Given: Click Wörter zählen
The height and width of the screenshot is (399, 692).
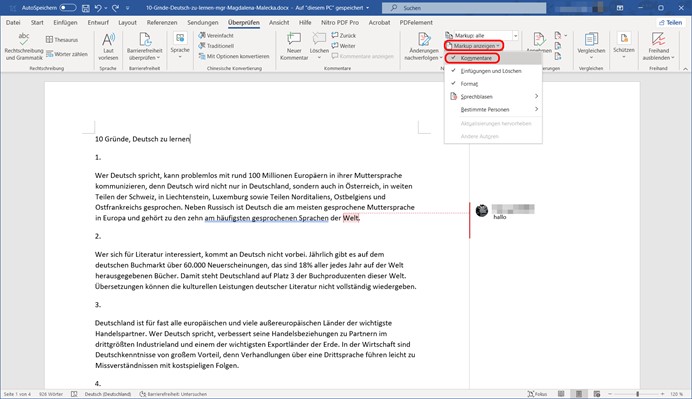Looking at the screenshot, I should 67,54.
